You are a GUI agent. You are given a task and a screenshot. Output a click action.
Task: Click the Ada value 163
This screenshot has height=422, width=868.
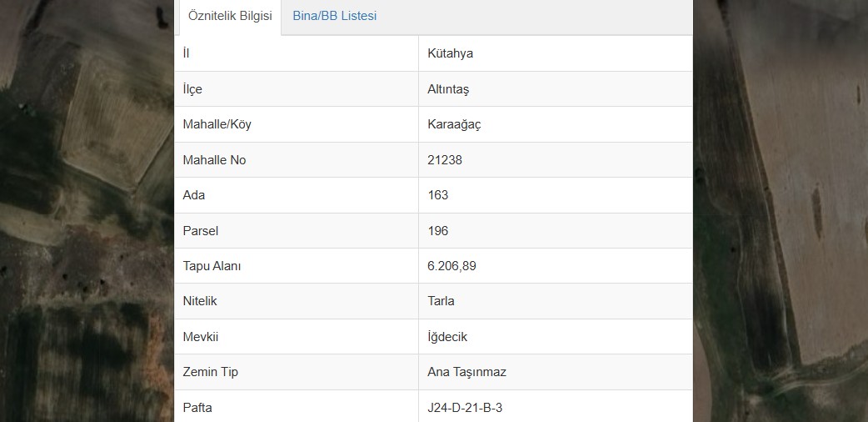(x=438, y=195)
